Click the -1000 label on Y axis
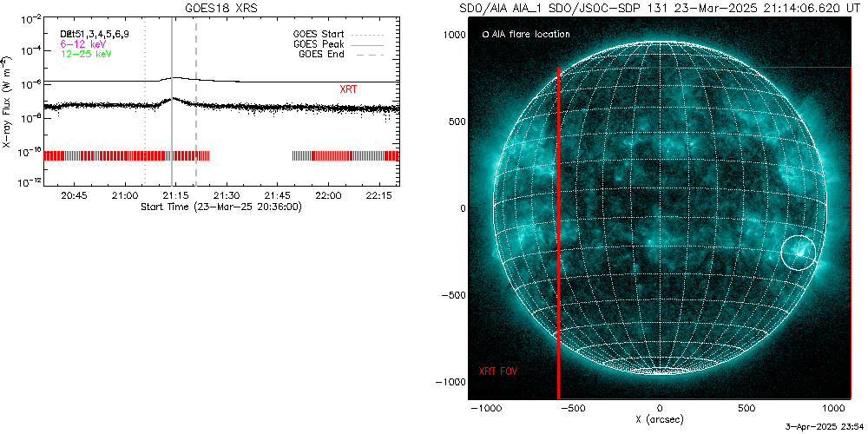868x434 pixels. coord(452,382)
